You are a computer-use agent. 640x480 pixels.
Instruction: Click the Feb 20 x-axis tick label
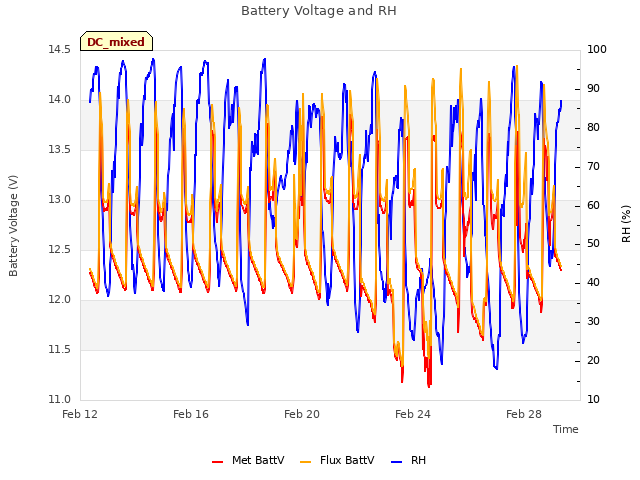[x=302, y=414]
